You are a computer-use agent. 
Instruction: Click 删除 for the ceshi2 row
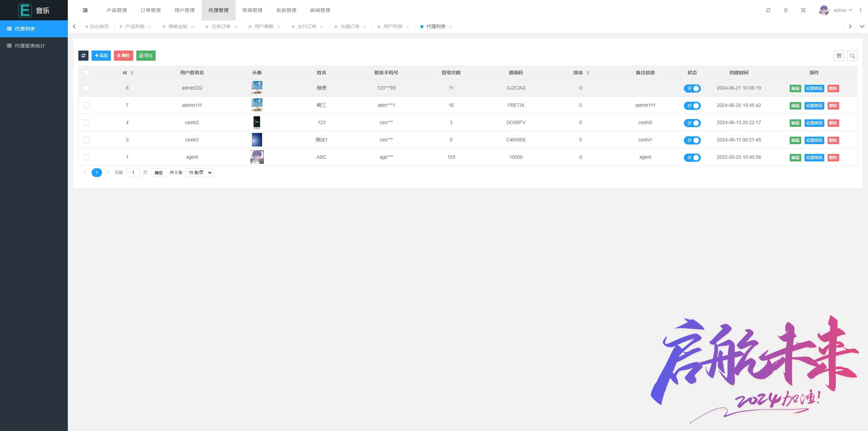833,123
